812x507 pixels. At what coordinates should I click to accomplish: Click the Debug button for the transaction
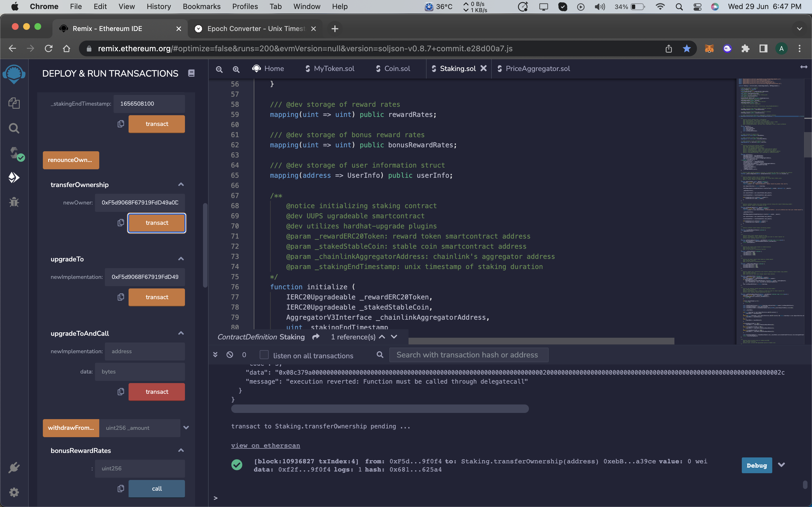[756, 465]
